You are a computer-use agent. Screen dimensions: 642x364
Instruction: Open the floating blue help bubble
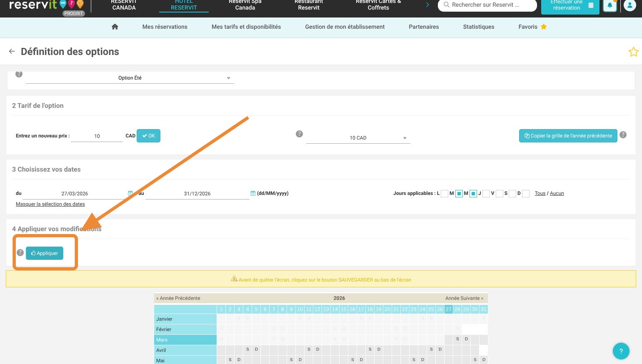621,351
